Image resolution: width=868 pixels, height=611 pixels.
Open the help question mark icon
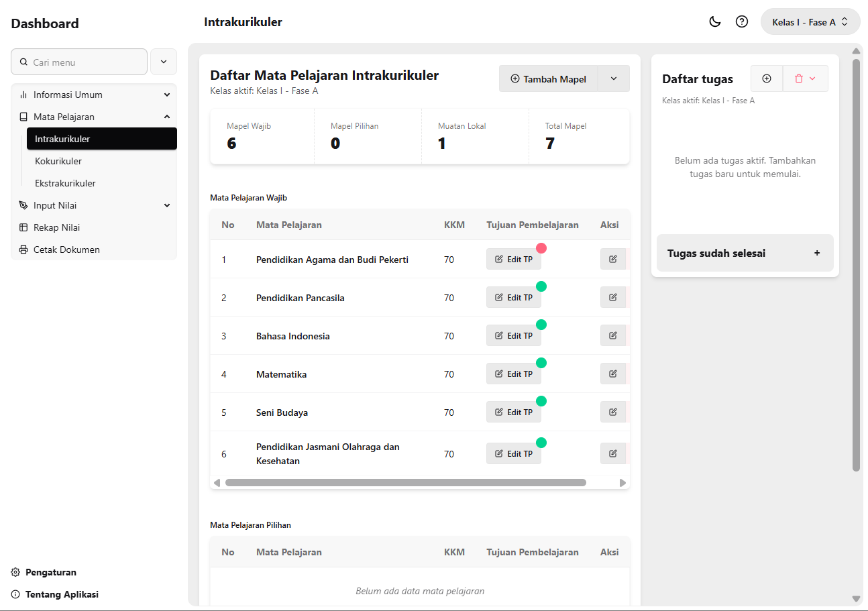pos(742,21)
